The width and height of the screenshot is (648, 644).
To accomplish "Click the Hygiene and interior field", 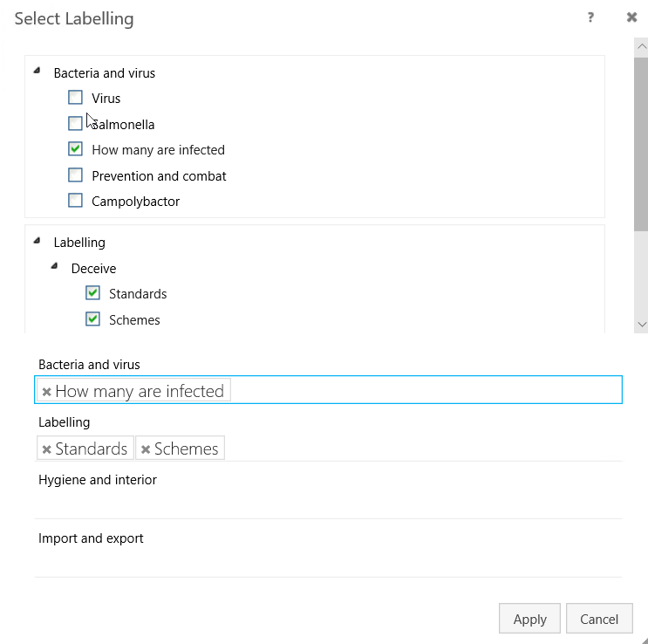I will tap(328, 504).
